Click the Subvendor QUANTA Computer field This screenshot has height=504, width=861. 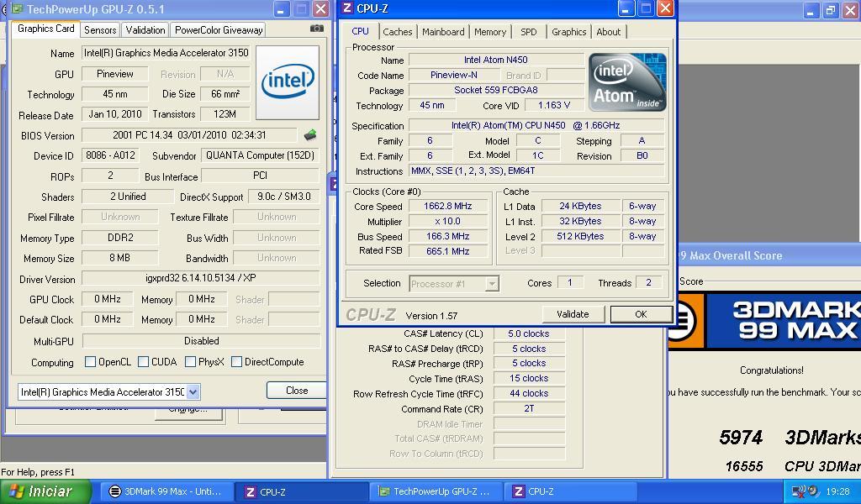(x=261, y=155)
